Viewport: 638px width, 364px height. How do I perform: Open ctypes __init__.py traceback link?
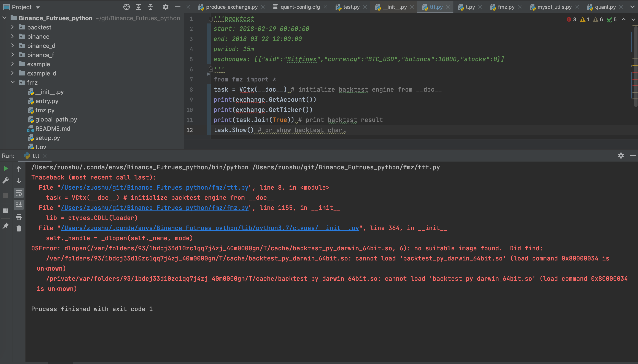tap(210, 228)
